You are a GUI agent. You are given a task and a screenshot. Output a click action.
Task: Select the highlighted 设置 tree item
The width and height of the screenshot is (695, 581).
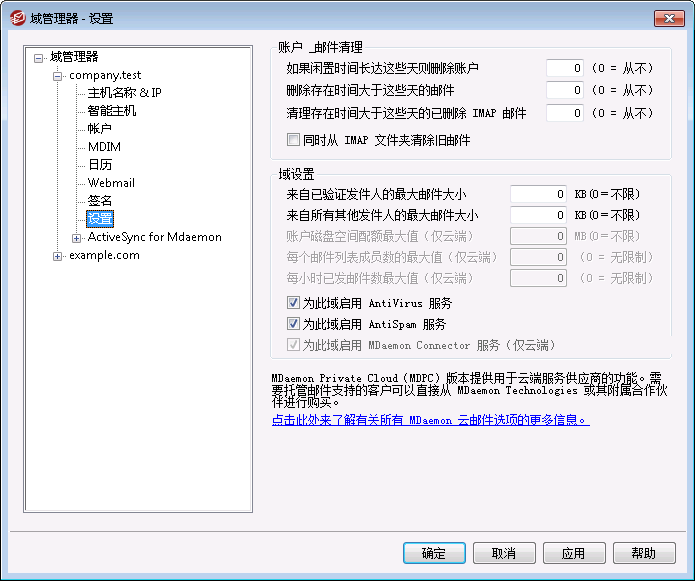[100, 218]
